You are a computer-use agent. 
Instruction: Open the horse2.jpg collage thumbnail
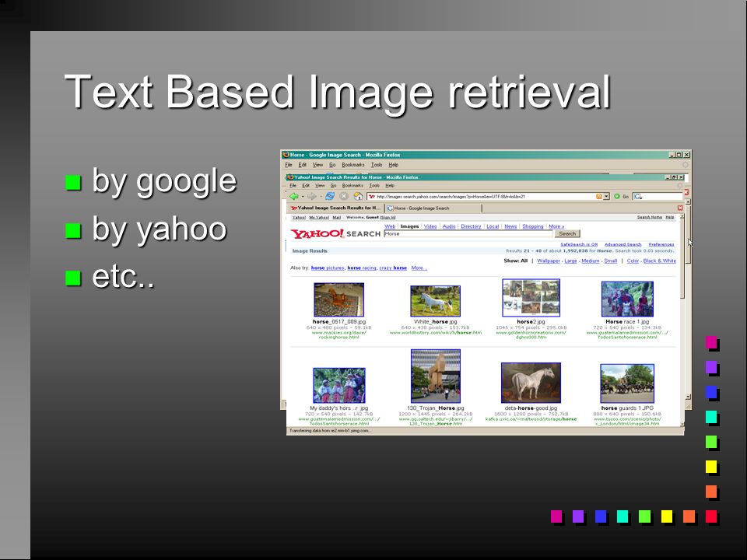point(531,298)
